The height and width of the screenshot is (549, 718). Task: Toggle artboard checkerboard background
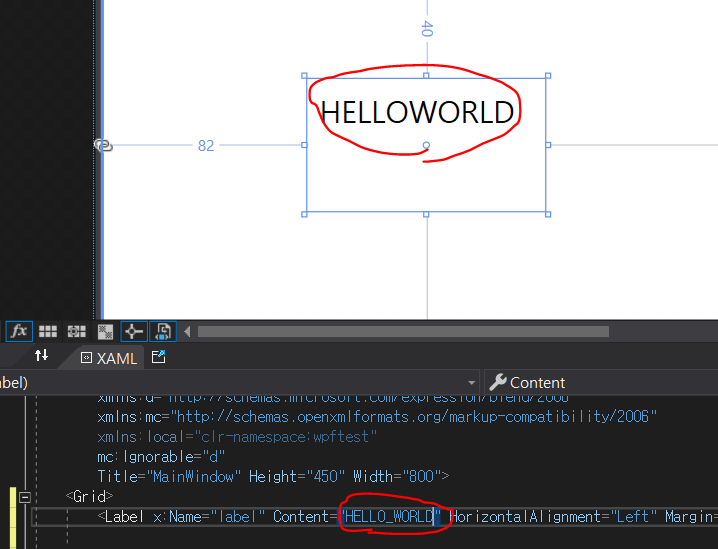(105, 331)
